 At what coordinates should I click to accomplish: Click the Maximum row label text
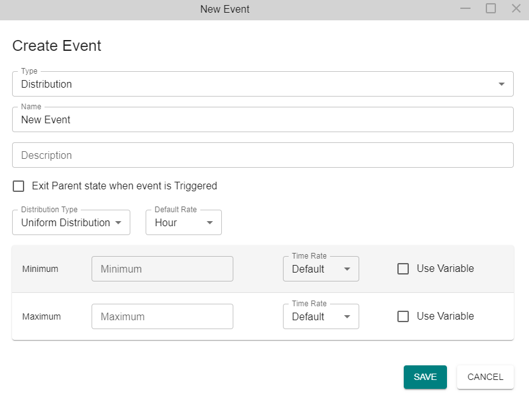coord(41,316)
